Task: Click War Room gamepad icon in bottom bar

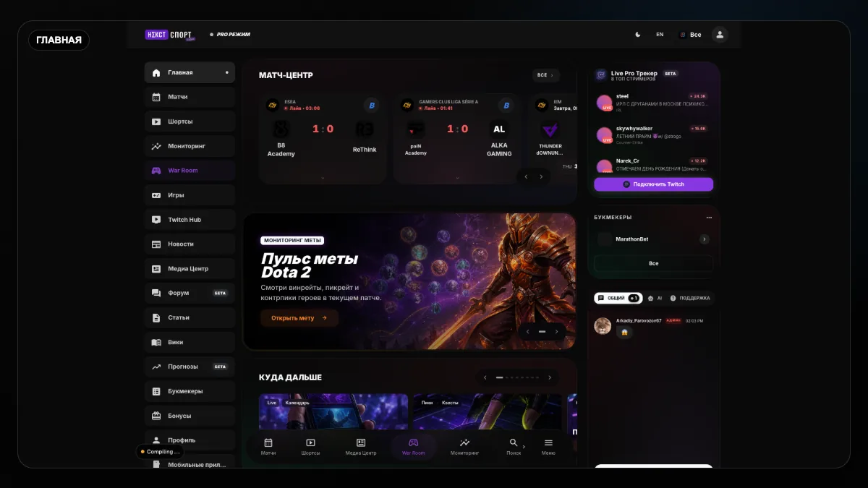Action: pos(414,442)
